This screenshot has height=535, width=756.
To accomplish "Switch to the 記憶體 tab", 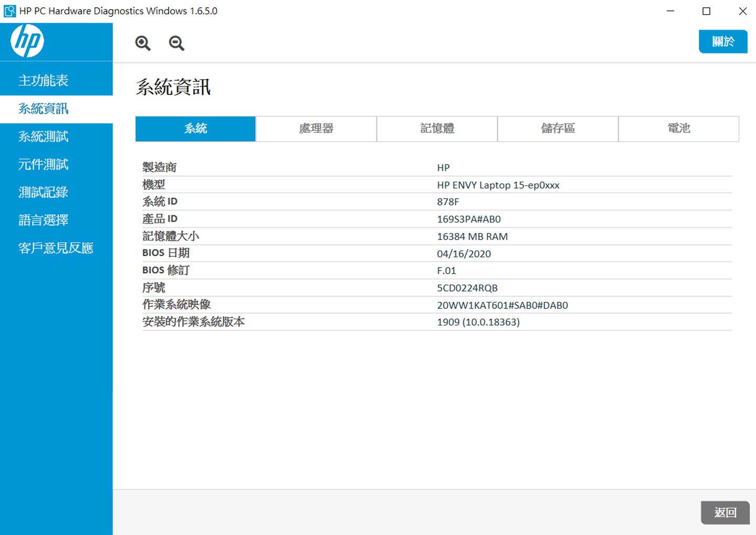I will point(437,129).
